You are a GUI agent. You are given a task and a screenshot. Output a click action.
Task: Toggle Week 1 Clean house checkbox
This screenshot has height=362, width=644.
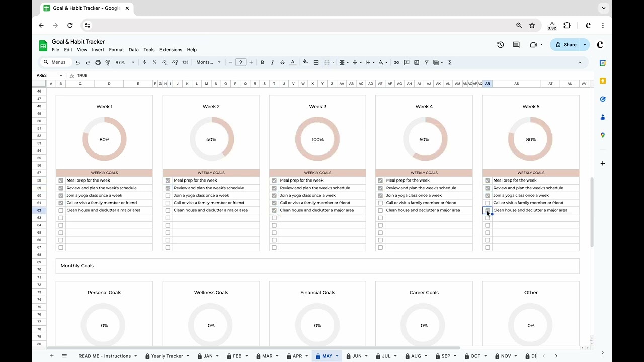61,210
